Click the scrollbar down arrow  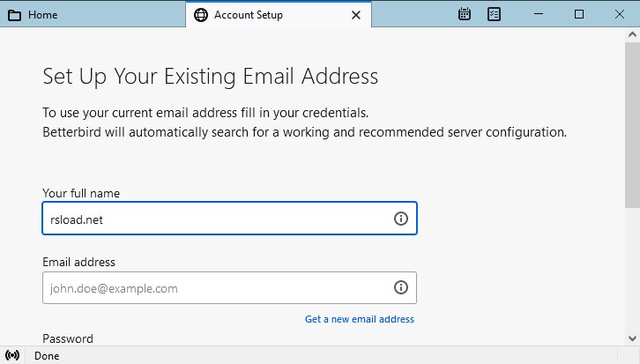click(633, 338)
